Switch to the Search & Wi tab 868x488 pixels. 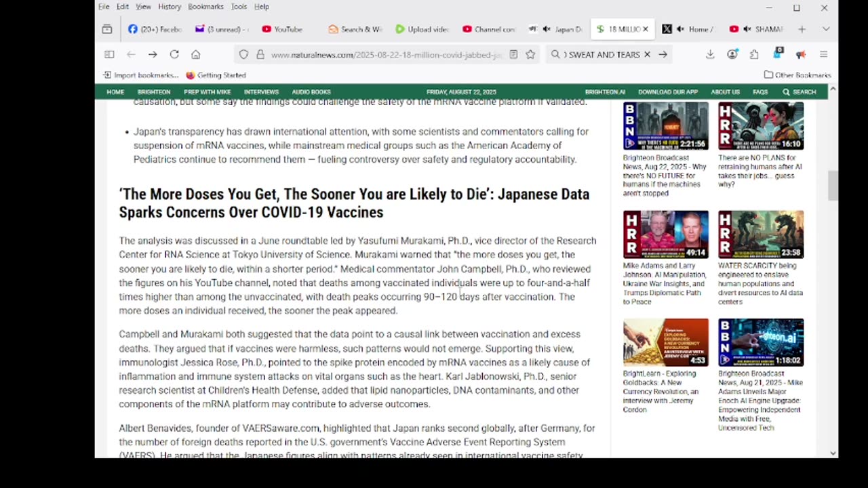355,29
